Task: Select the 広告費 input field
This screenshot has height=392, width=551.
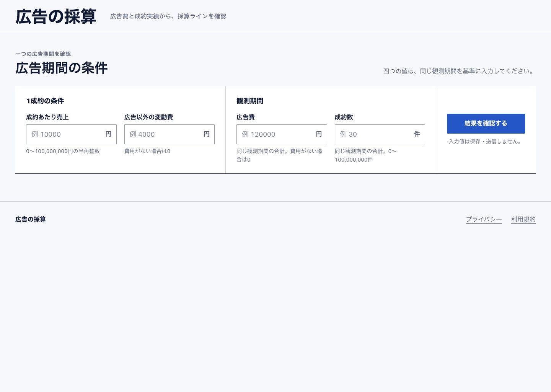Action: [x=282, y=134]
